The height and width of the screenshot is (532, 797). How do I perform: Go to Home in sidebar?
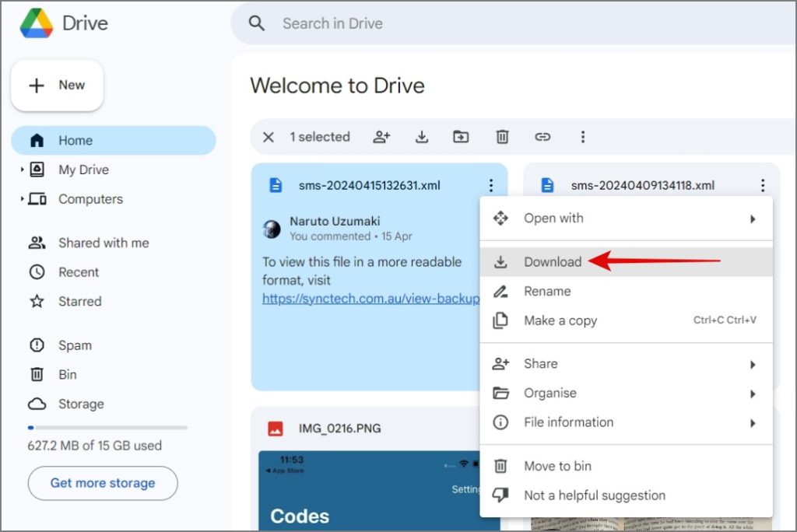pos(114,140)
